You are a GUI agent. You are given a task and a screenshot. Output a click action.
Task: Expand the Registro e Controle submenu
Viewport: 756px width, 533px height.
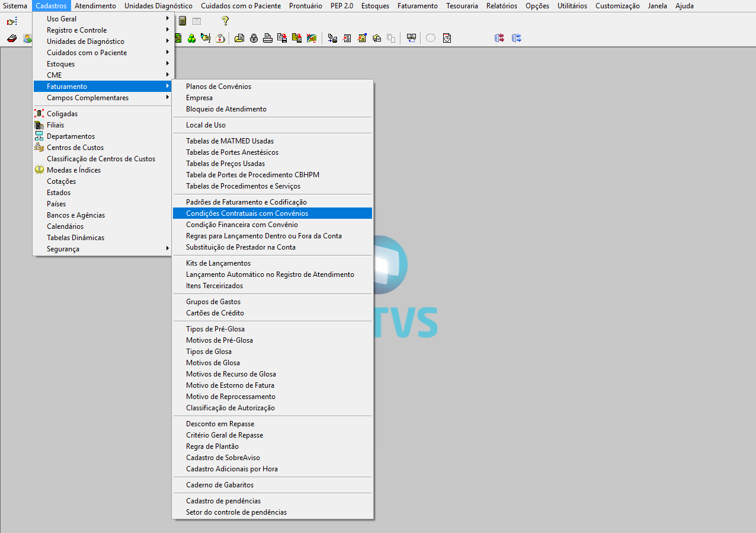(102, 30)
